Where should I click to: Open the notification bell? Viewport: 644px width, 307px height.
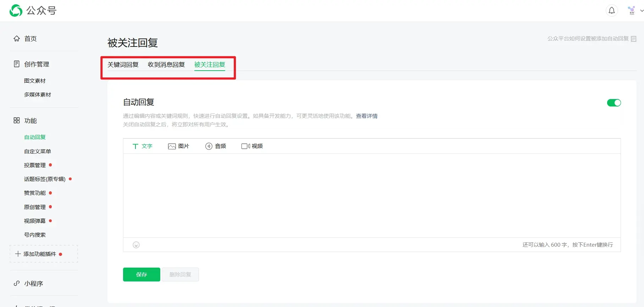(x=611, y=11)
